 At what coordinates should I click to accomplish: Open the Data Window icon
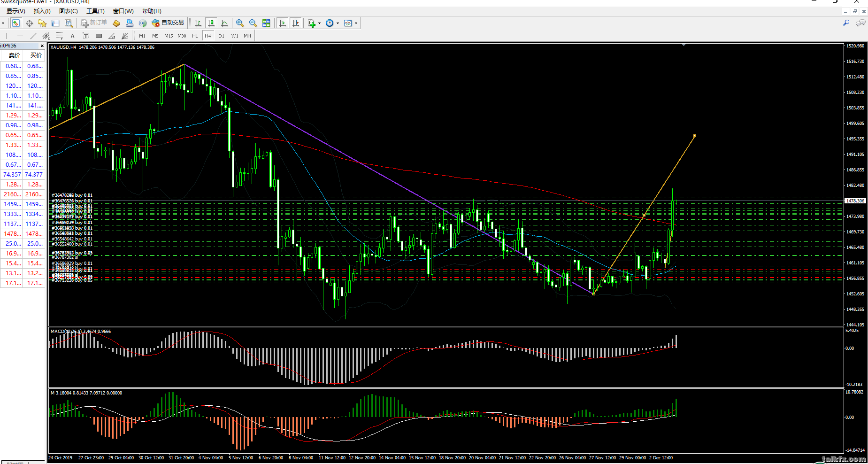tap(29, 23)
